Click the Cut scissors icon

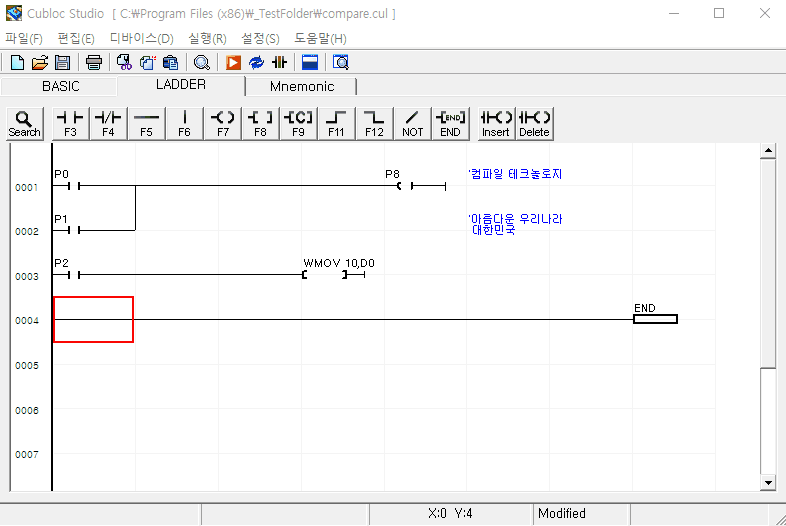pyautogui.click(x=125, y=62)
